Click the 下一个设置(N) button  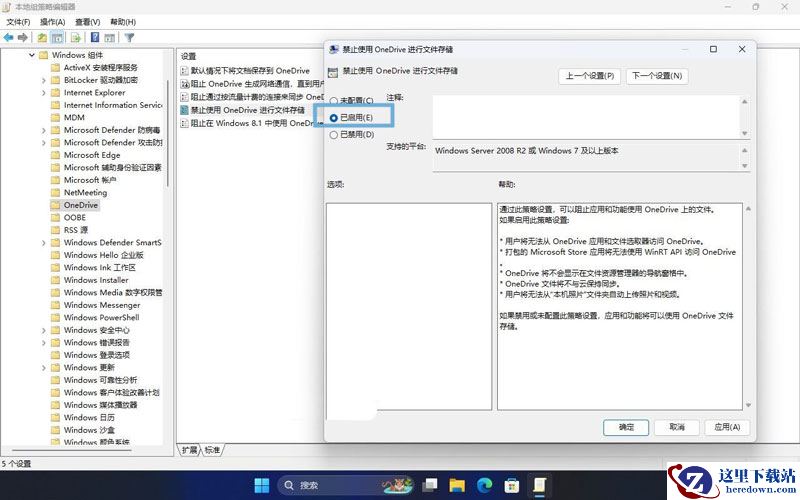click(657, 76)
